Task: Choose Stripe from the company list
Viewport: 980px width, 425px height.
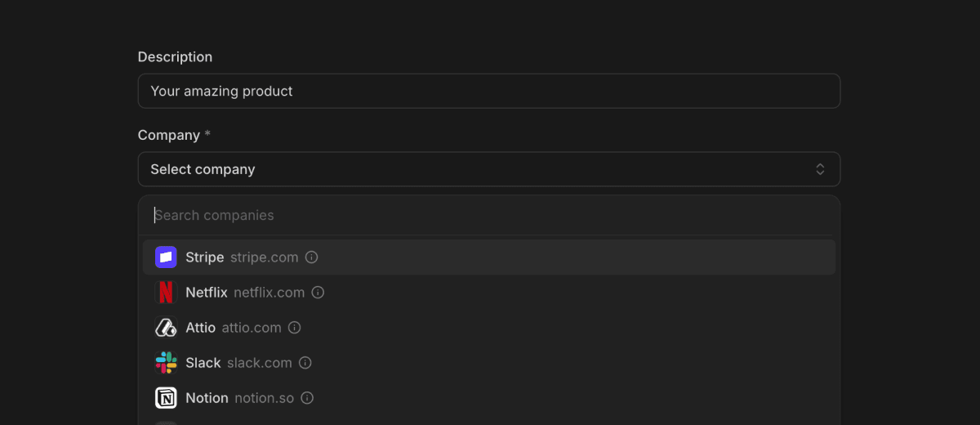Action: tap(204, 257)
